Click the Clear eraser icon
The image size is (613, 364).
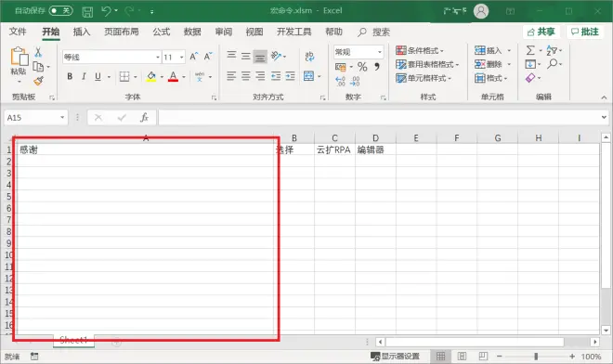coord(530,78)
